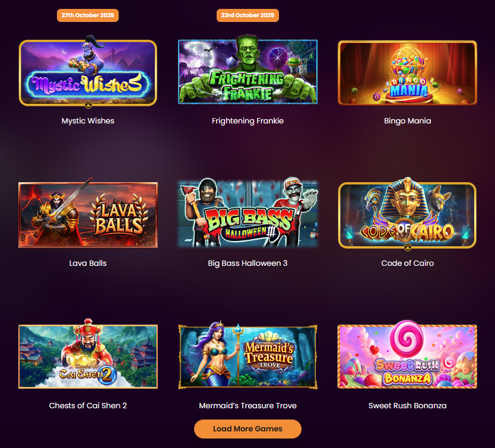Open the Mystic Wishes game thumbnail
Image resolution: width=495 pixels, height=448 pixels.
[88, 71]
